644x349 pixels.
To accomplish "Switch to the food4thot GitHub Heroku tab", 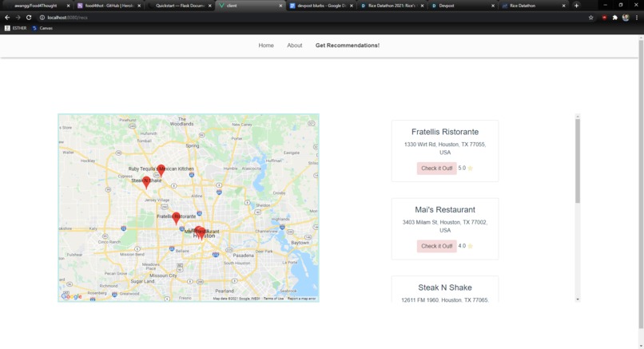I will (109, 6).
